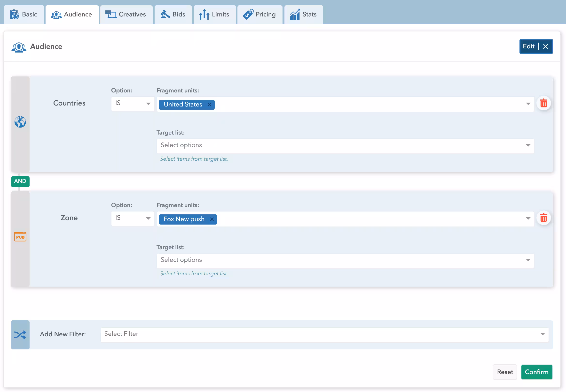Expand the Zone Target list dropdown
566x392 pixels.
pyautogui.click(x=345, y=260)
